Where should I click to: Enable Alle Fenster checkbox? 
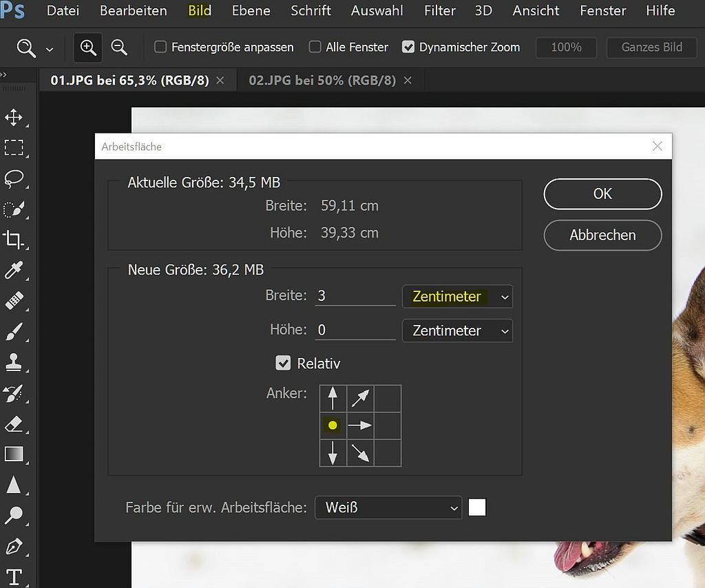315,47
